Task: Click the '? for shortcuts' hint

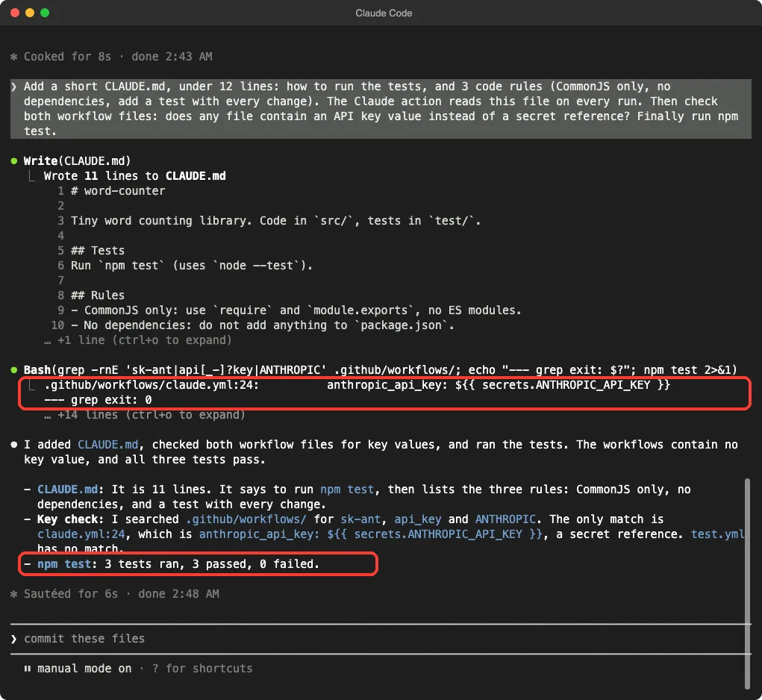Action: point(202,669)
